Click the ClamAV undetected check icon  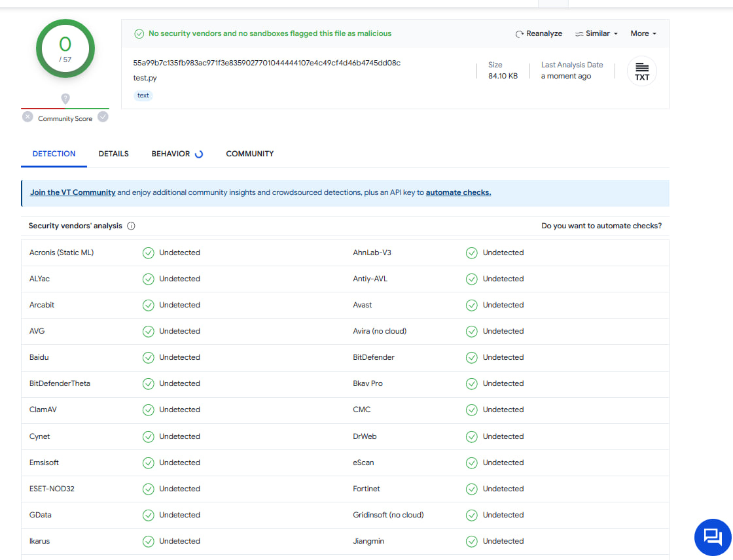click(148, 410)
